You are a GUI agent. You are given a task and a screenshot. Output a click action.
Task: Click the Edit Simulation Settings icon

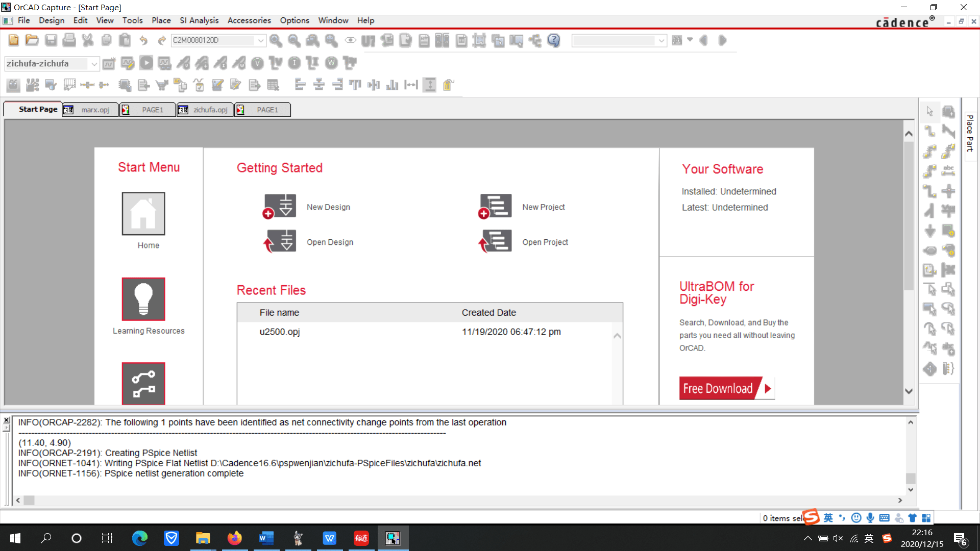pos(128,63)
